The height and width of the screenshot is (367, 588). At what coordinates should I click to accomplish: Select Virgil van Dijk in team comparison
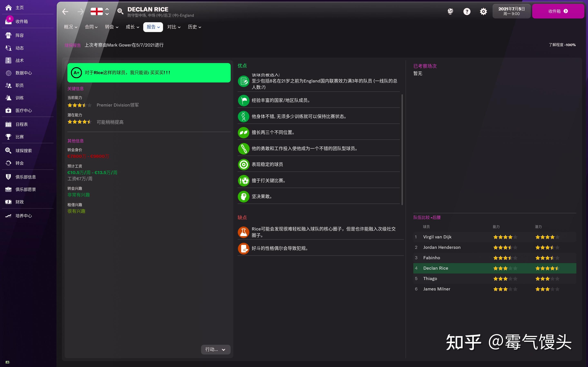click(437, 237)
